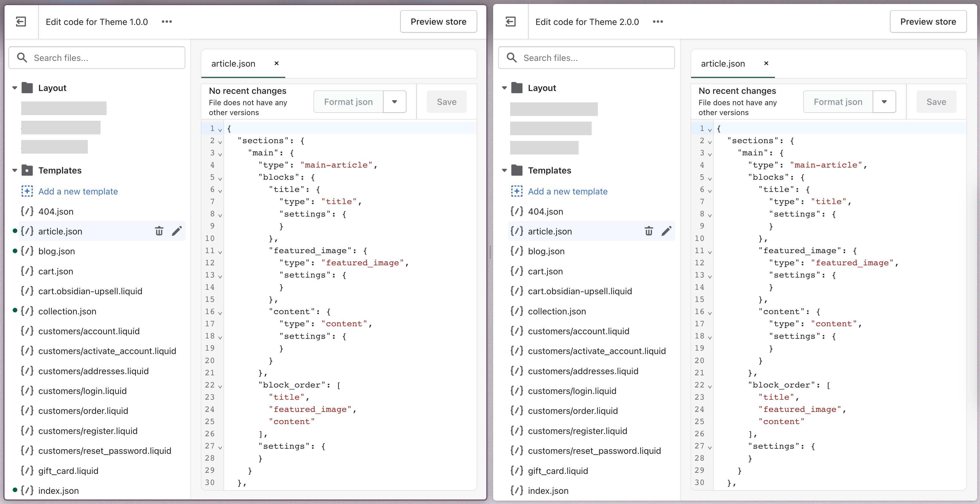Click the Templates folder icon in Theme 1.0.0
This screenshot has width=980, height=504.
(x=27, y=170)
